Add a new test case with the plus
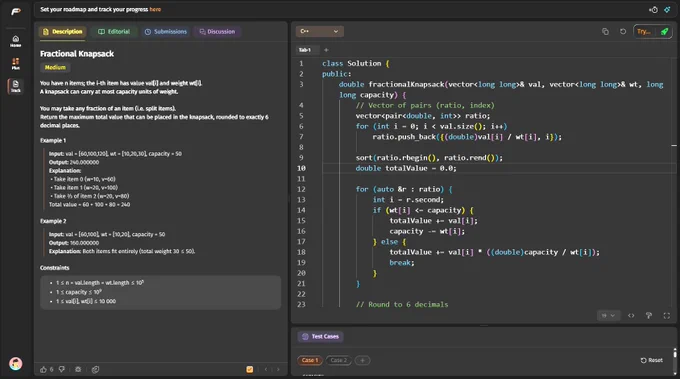Screen dimensions: 680x379 363,360
